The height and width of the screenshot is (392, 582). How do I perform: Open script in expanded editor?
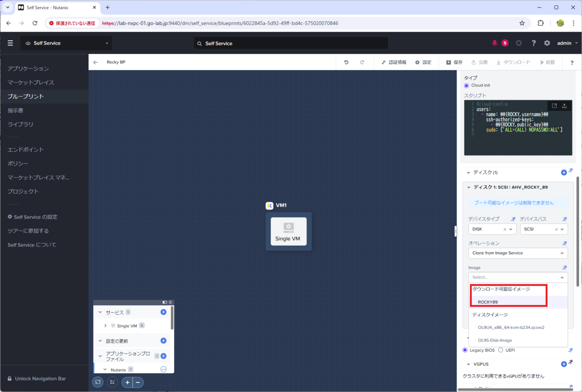(x=554, y=106)
